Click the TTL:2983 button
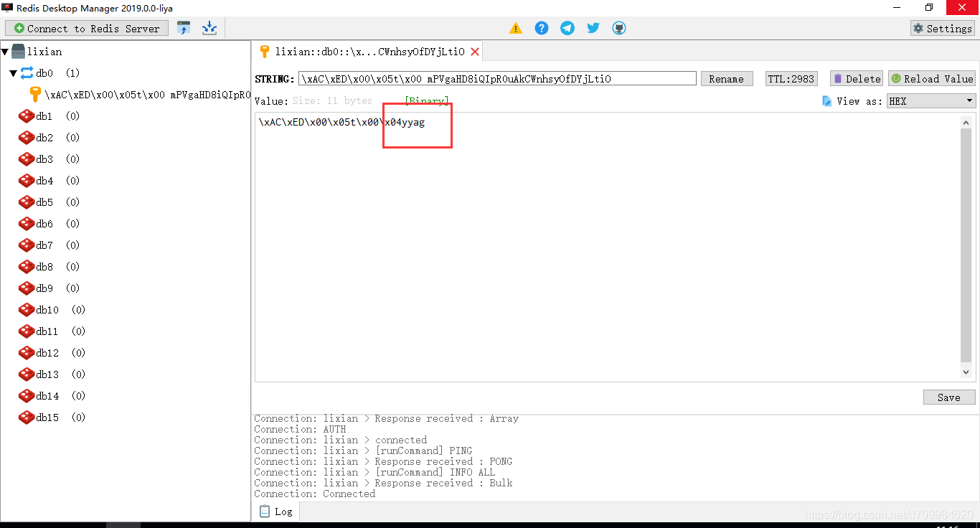This screenshot has height=528, width=980. 791,79
